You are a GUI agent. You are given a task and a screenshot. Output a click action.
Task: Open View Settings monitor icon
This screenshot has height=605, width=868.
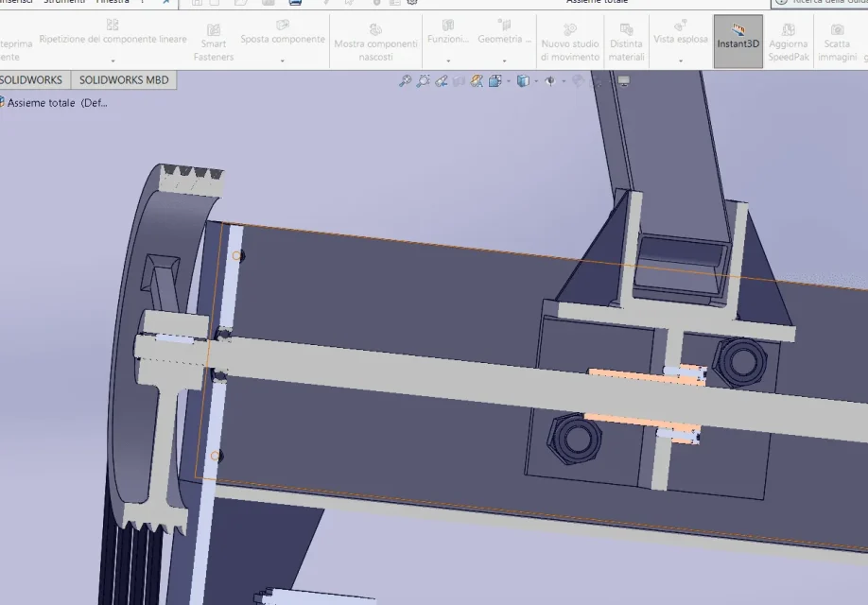tap(624, 81)
